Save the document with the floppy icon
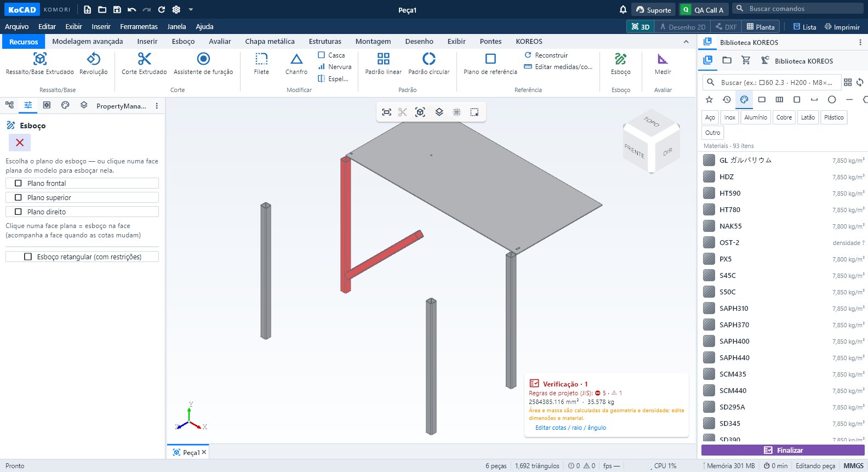Image resolution: width=868 pixels, height=472 pixels. [117, 9]
